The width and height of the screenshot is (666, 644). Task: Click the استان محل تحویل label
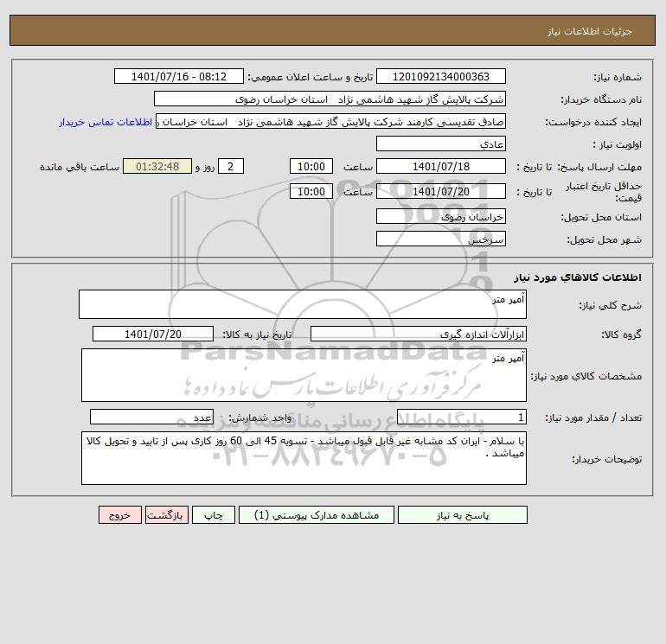[601, 217]
